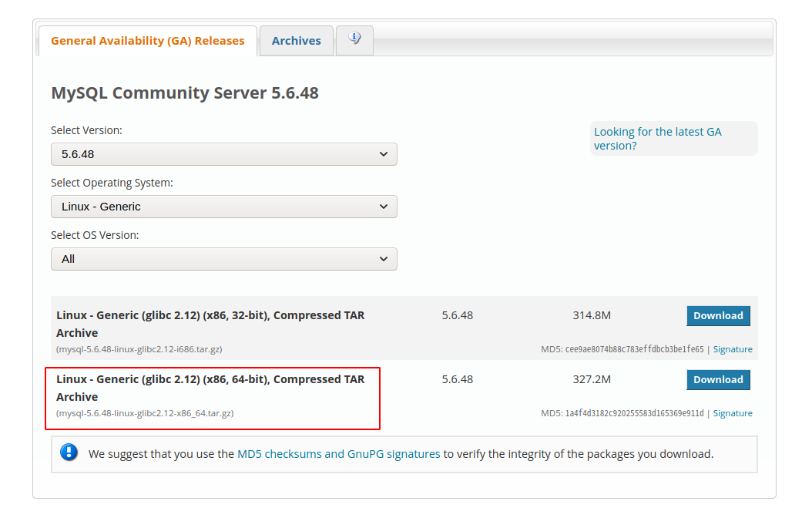Image resolution: width=812 pixels, height=508 pixels.
Task: Click the 314.8M file size
Action: [x=592, y=315]
